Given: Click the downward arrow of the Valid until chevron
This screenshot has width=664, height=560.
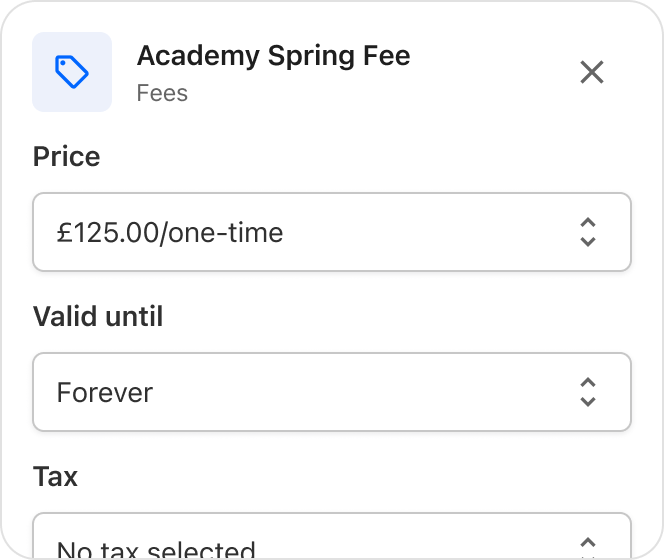Looking at the screenshot, I should 588,401.
